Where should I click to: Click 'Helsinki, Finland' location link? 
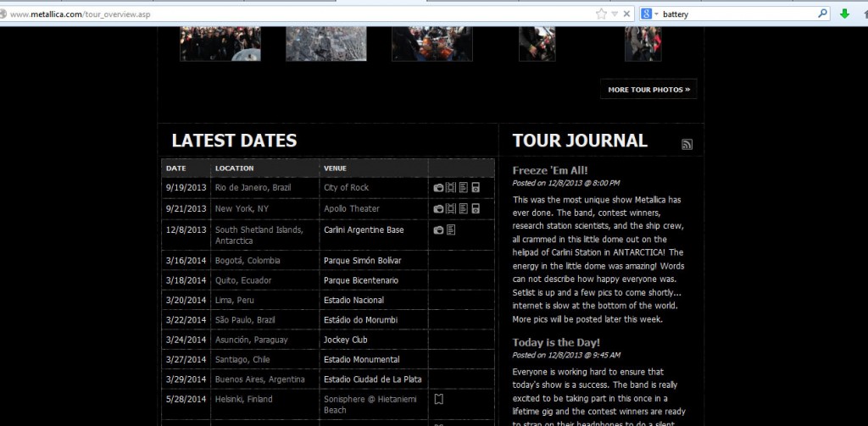point(243,399)
